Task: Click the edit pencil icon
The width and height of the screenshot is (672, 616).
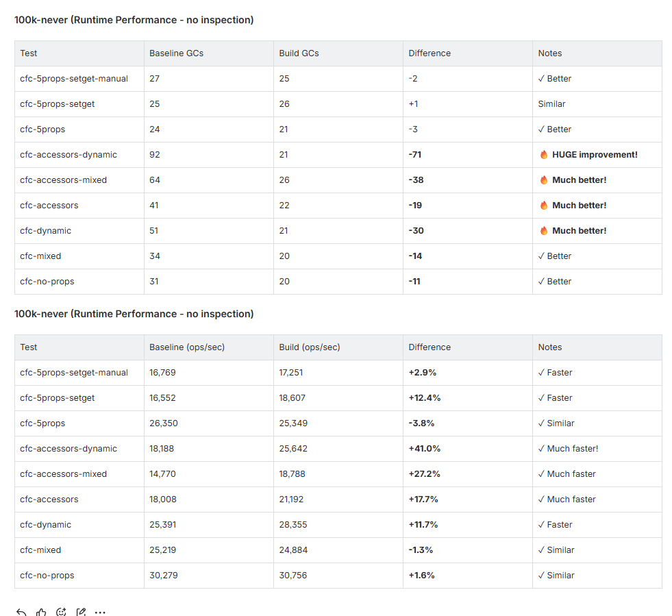Action: pos(81,612)
